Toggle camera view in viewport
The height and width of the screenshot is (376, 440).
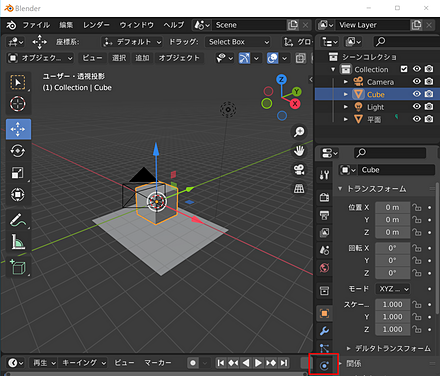click(x=299, y=170)
